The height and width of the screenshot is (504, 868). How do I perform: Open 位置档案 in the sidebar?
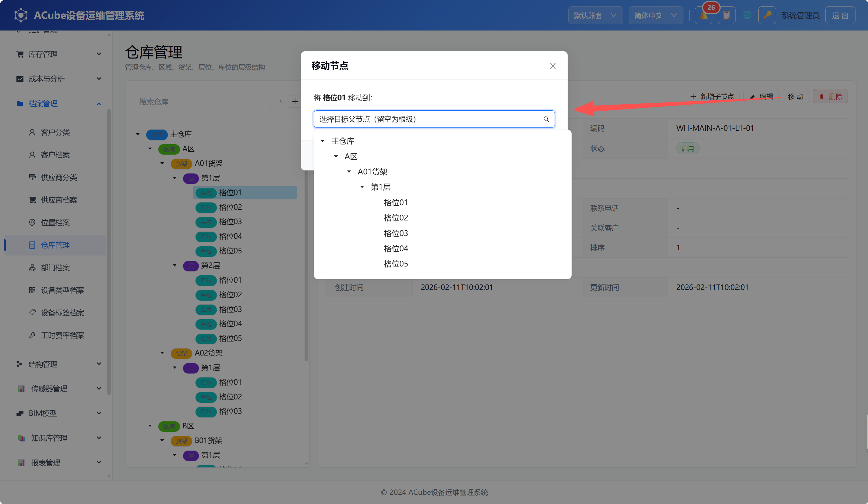pyautogui.click(x=55, y=223)
